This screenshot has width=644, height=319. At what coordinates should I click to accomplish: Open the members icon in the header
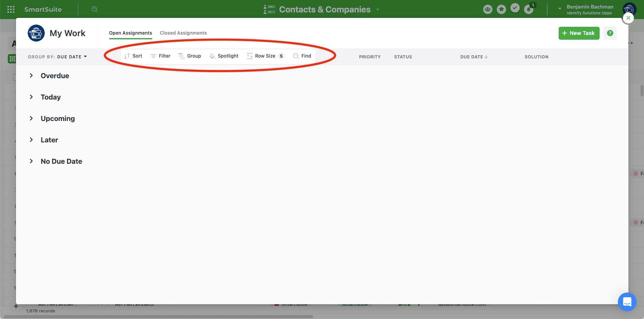pos(487,9)
